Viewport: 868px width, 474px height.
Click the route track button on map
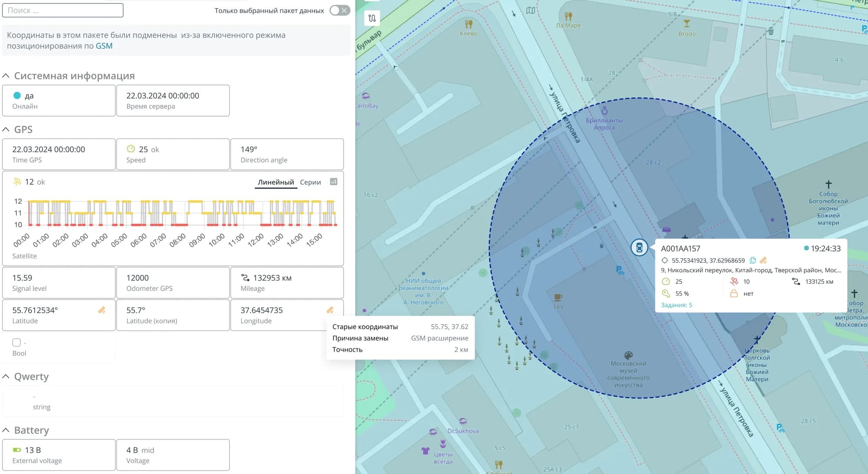click(372, 18)
